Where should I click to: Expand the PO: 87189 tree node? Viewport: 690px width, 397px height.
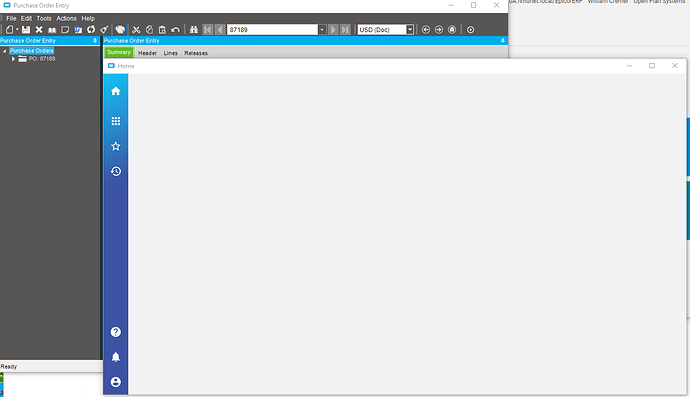pos(13,59)
